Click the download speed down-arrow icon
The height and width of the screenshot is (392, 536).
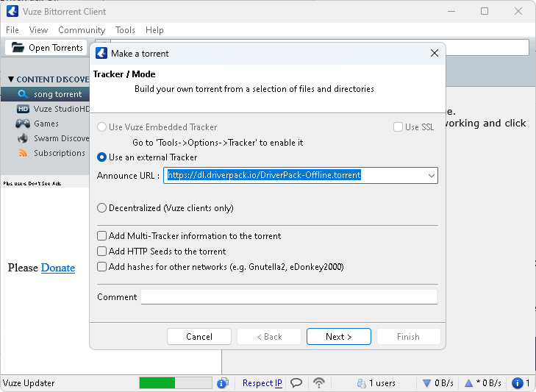(x=426, y=383)
